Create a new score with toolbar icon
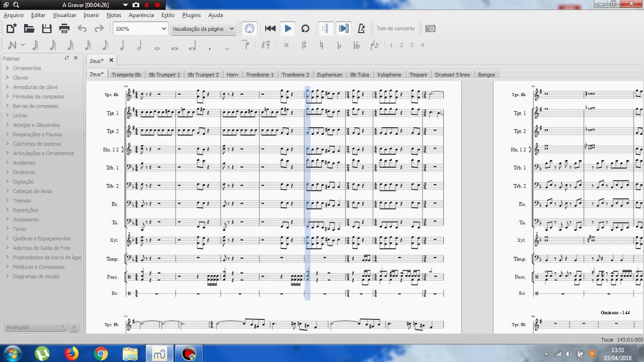Image resolution: width=644 pixels, height=362 pixels. coord(11,29)
